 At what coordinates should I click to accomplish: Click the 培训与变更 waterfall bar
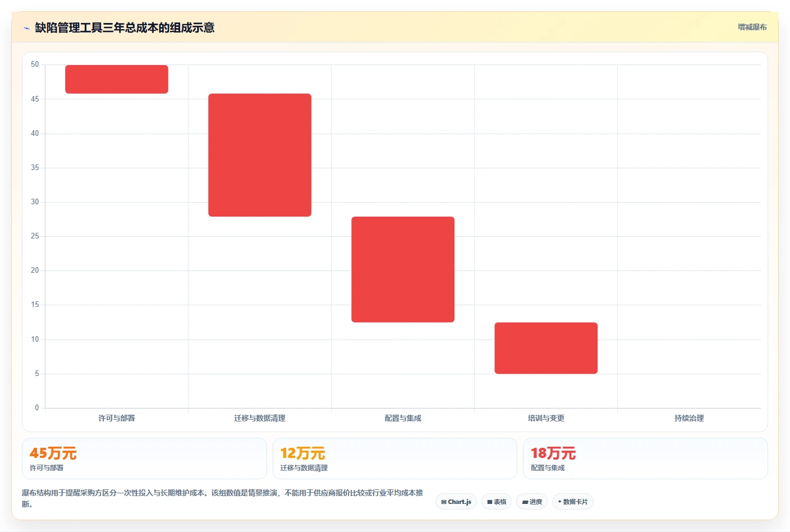(546, 348)
